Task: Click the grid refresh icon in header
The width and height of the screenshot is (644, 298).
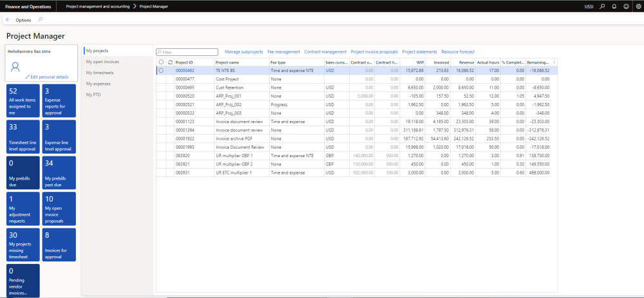Action: tap(170, 62)
